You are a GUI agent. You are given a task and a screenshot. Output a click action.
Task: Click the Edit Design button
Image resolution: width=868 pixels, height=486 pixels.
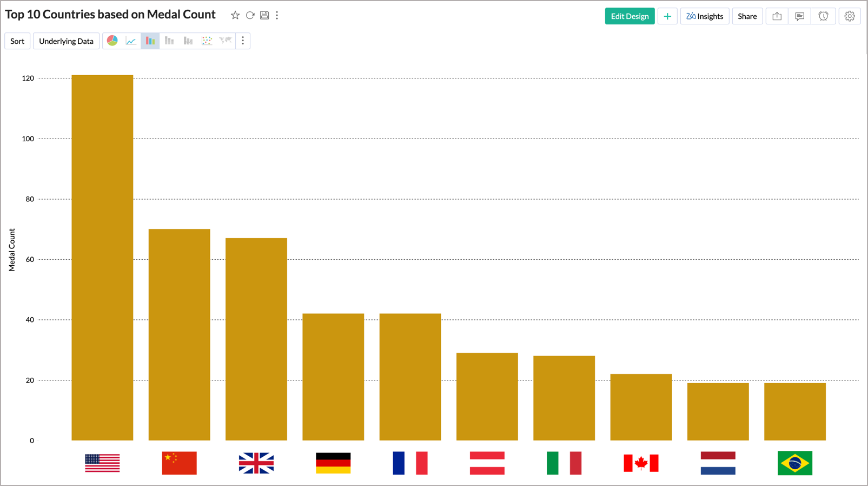point(630,16)
